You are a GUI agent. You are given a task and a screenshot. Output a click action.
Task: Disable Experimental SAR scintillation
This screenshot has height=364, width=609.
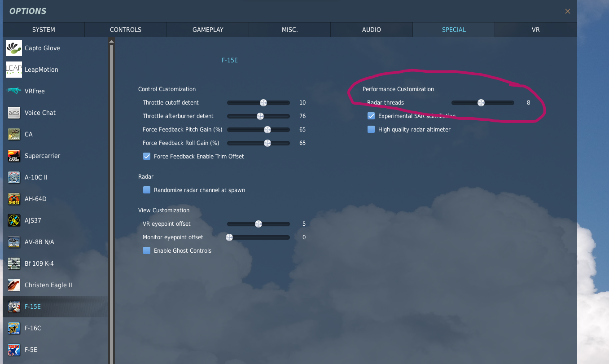pos(371,116)
